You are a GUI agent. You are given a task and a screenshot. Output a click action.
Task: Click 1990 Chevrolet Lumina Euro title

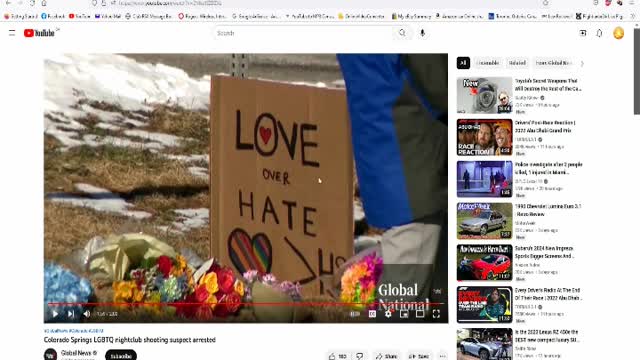pyautogui.click(x=548, y=210)
